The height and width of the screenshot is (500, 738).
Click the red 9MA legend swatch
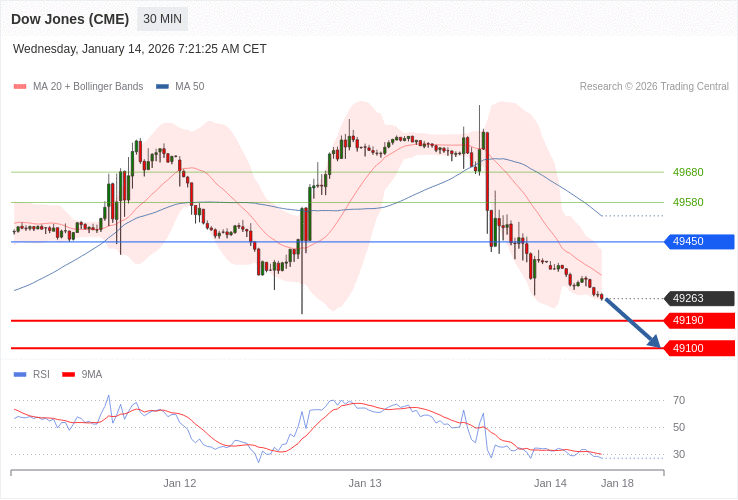click(x=69, y=375)
